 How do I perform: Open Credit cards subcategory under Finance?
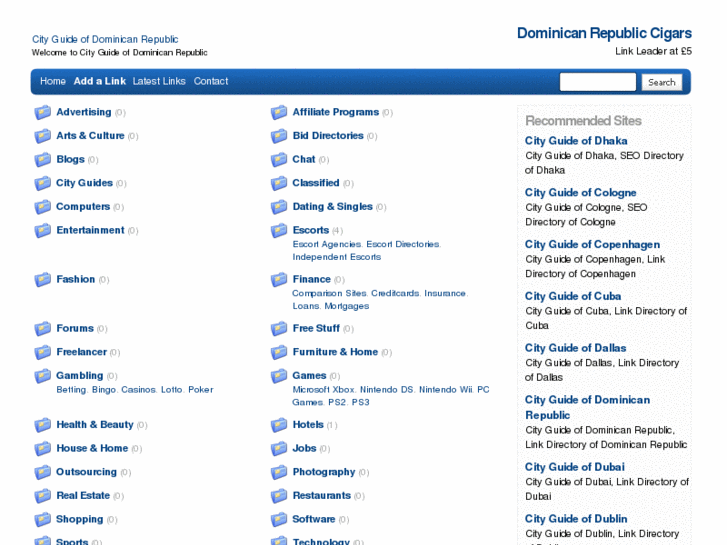pyautogui.click(x=395, y=294)
